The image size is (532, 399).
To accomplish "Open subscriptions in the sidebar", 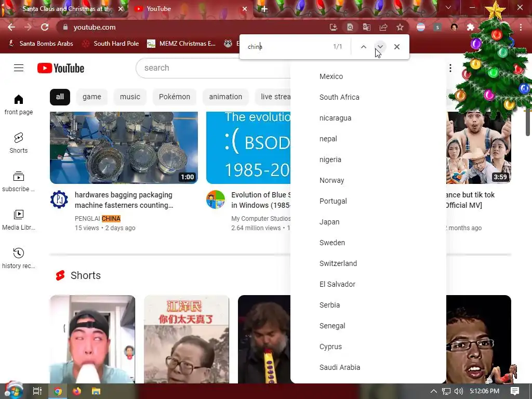I will pyautogui.click(x=19, y=181).
